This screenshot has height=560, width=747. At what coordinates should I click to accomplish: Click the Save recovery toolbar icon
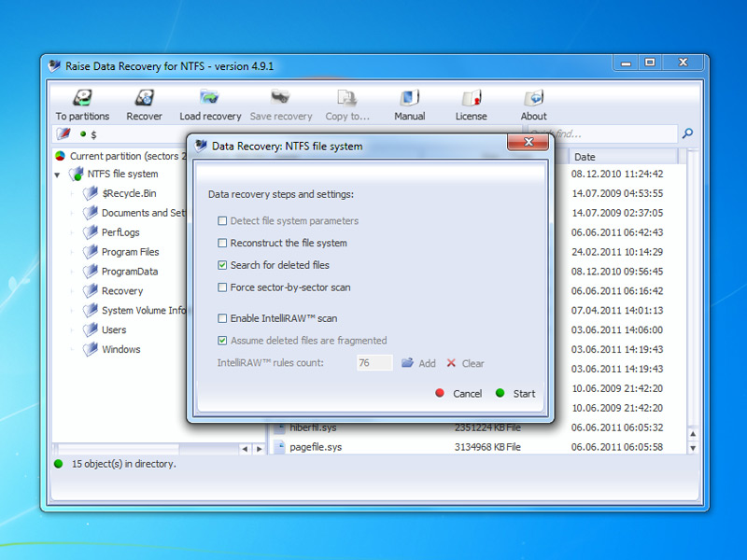[281, 97]
